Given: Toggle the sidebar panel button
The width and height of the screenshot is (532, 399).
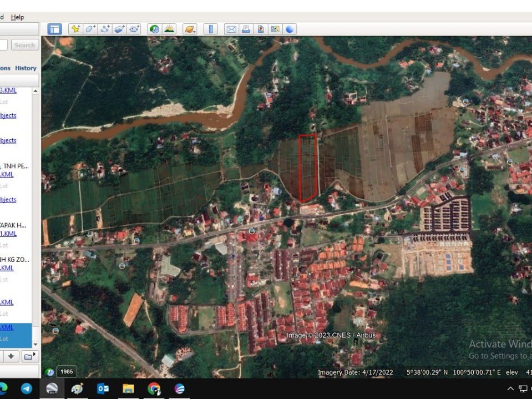Looking at the screenshot, I should click(x=54, y=29).
